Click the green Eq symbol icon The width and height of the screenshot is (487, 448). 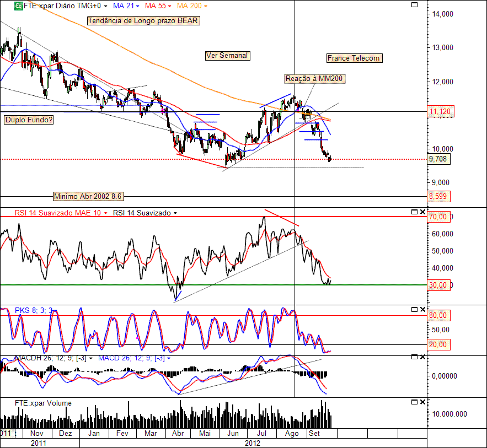18,6
